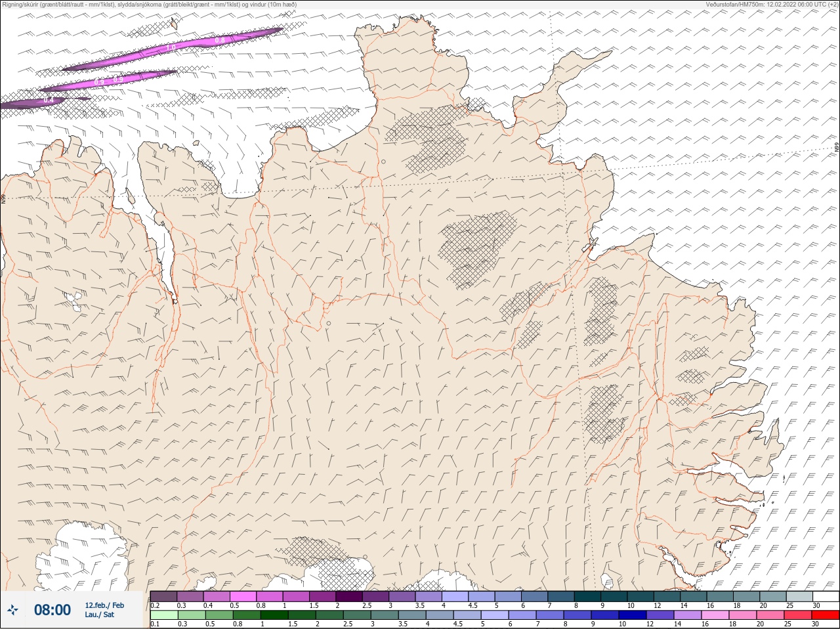Select the red bottom legend swatch above 30
This screenshot has width=840, height=629.
click(827, 615)
